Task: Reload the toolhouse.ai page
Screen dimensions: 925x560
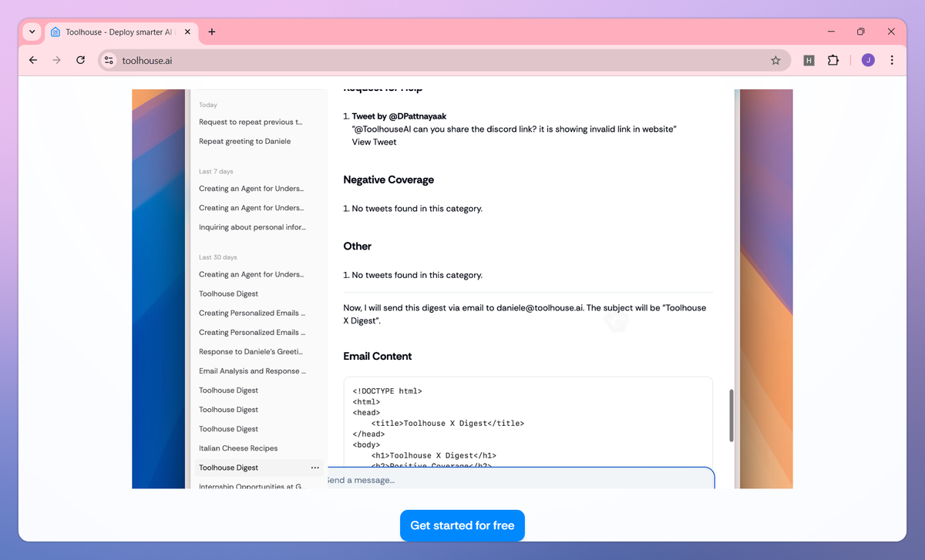Action: coord(80,60)
